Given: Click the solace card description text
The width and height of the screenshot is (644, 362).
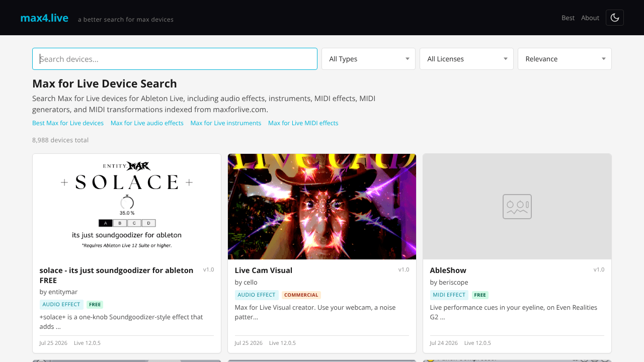Looking at the screenshot, I should point(121,322).
